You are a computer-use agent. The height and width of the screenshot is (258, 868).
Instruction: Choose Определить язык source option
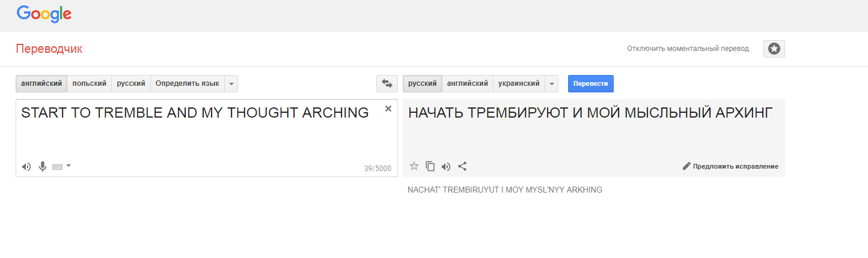(188, 83)
